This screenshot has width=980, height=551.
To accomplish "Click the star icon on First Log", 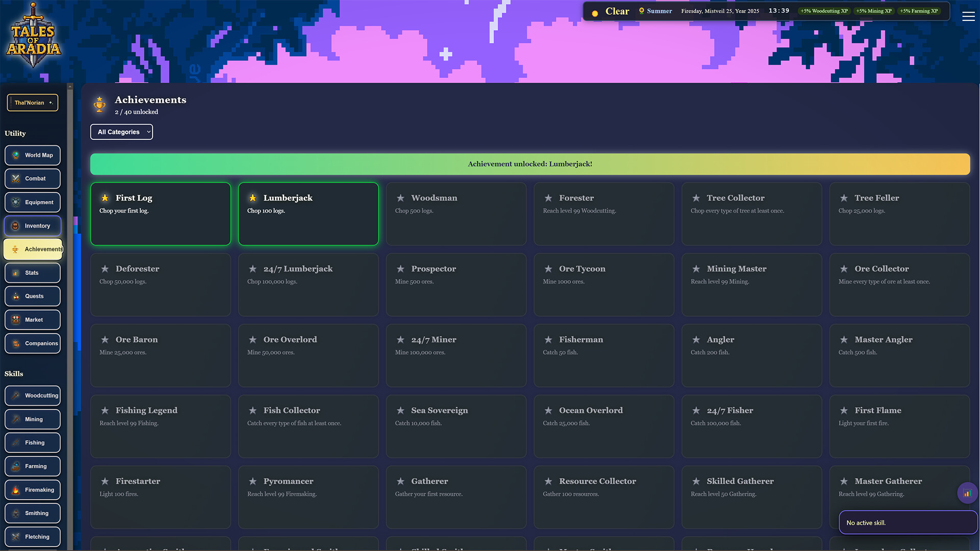I will pos(105,198).
